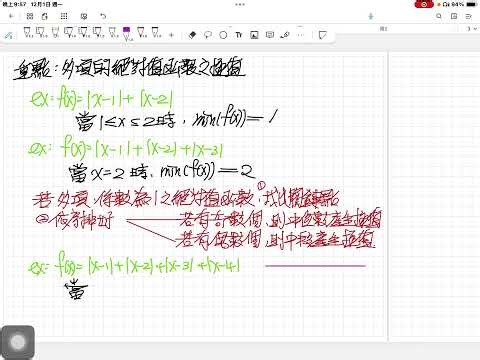
Task: Open the page view icon next to search
Action: click(454, 16)
